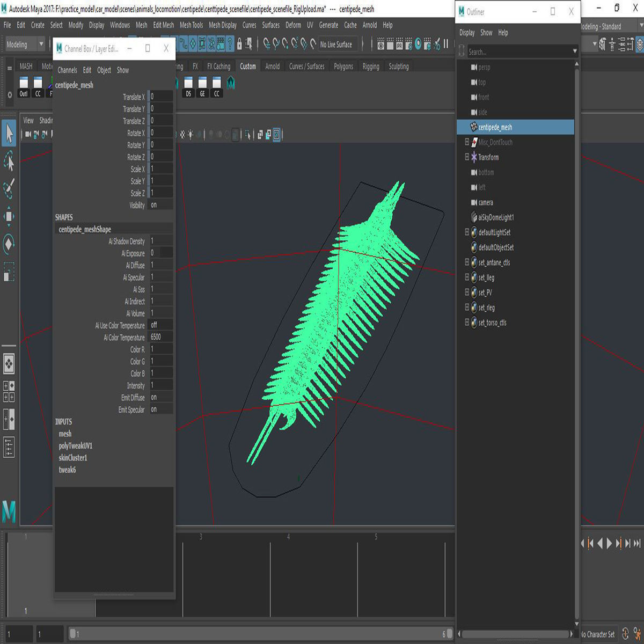The image size is (644, 644).
Task: Open Outliner search options dropdown arrow
Action: (x=575, y=52)
